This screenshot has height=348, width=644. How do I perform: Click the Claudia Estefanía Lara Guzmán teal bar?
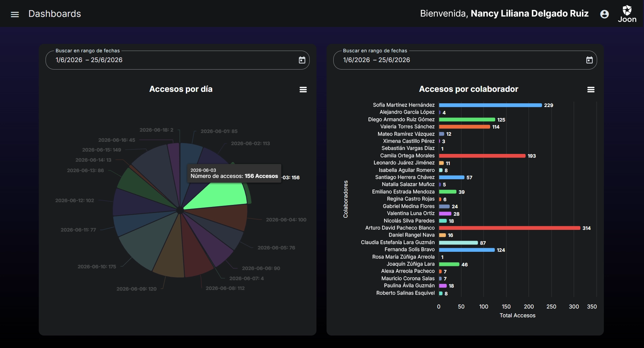458,243
